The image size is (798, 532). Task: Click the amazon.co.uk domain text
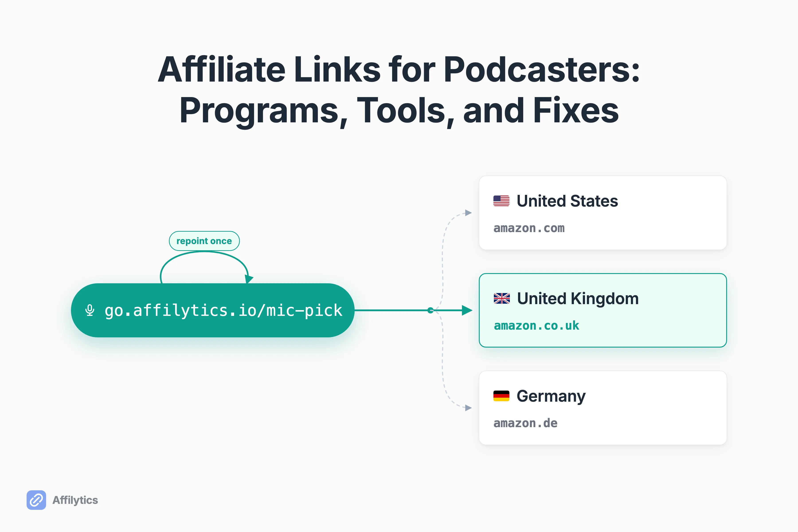click(x=536, y=326)
